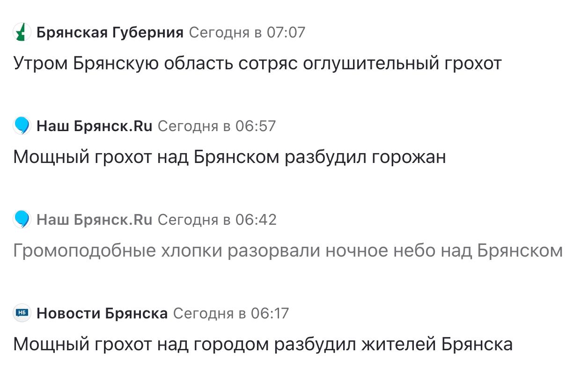
Task: Read the newest story, posted at 07:07
Action: click(x=257, y=63)
